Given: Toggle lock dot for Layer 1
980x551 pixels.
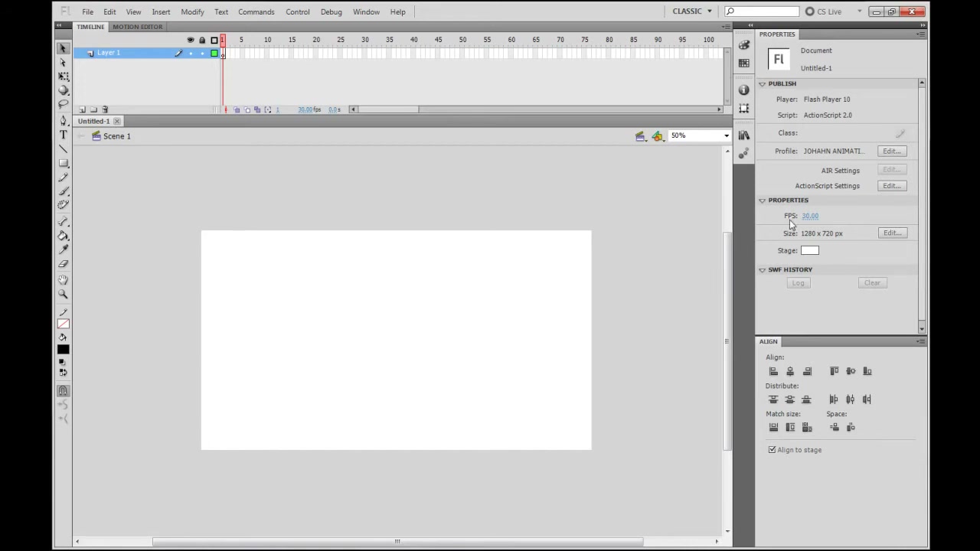Looking at the screenshot, I should (202, 53).
